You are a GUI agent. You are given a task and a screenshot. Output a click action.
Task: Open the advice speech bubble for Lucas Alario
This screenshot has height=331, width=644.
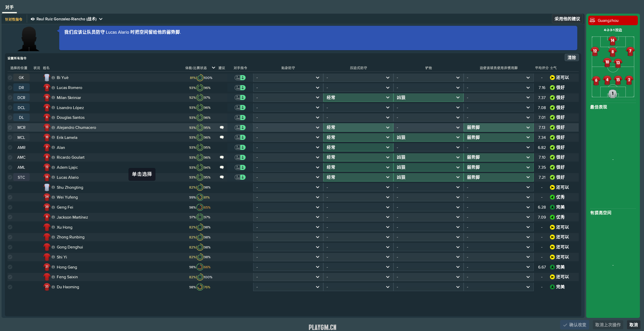(222, 177)
